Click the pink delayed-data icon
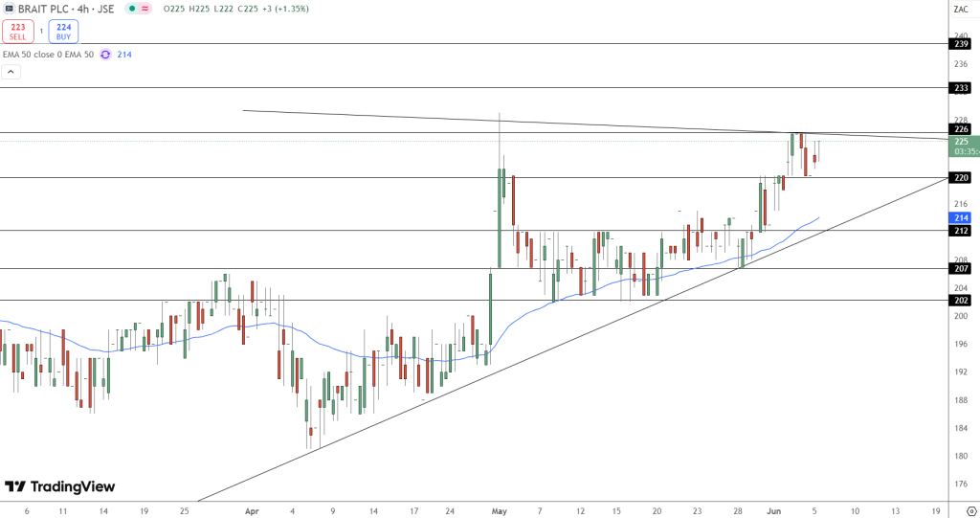This screenshot has width=980, height=518. coord(145,9)
